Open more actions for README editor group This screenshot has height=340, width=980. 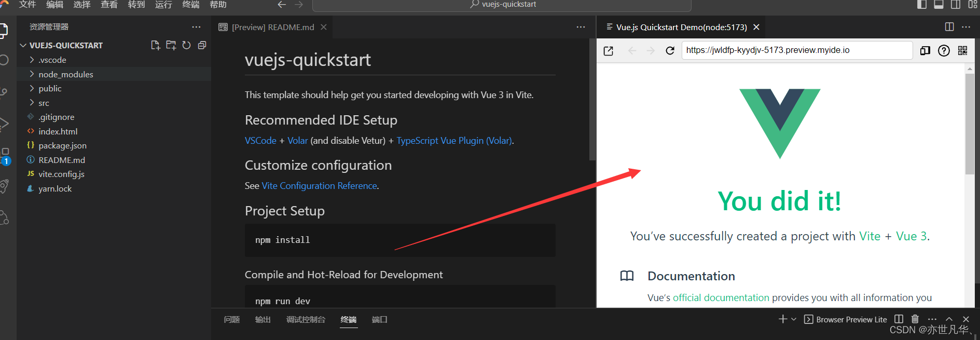point(581,27)
